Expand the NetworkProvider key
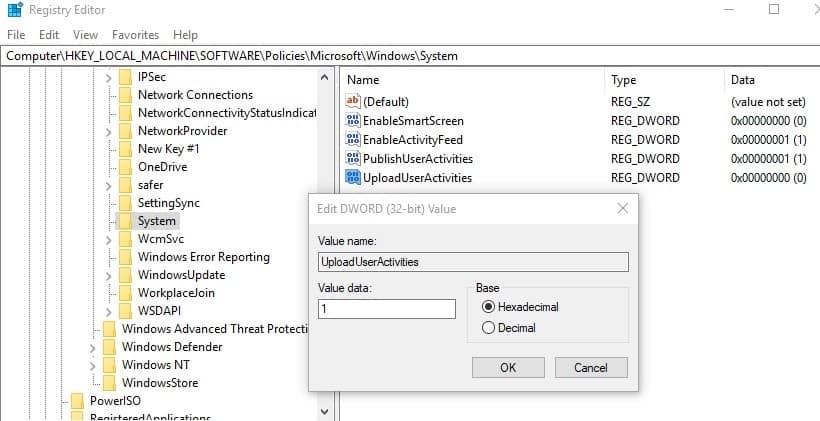The height and width of the screenshot is (421, 820). [x=108, y=132]
